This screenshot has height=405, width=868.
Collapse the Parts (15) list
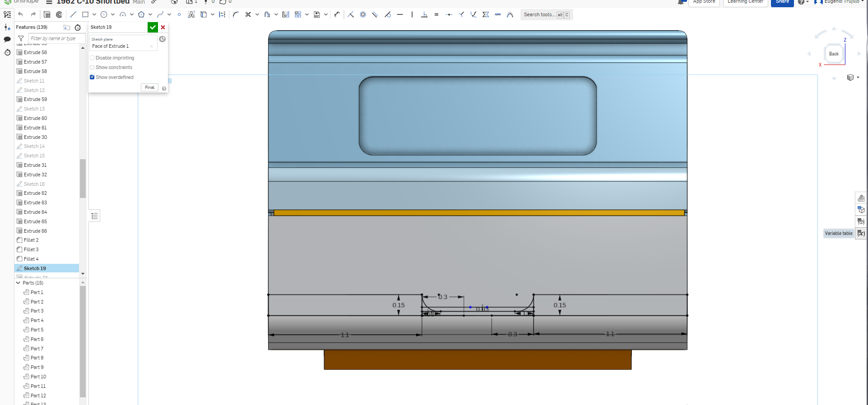coord(18,283)
